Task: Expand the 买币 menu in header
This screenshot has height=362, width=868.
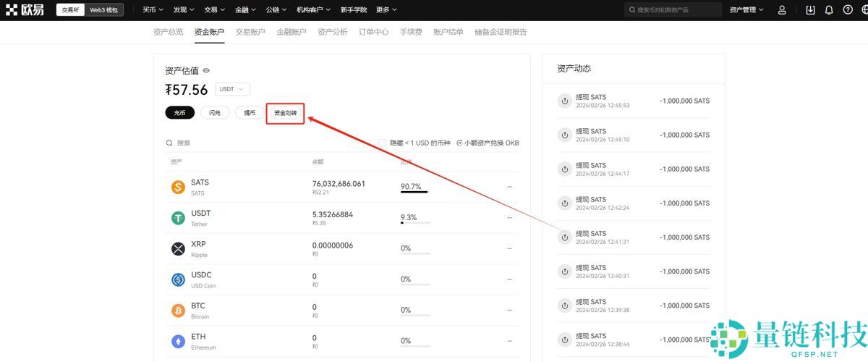Action: click(153, 10)
